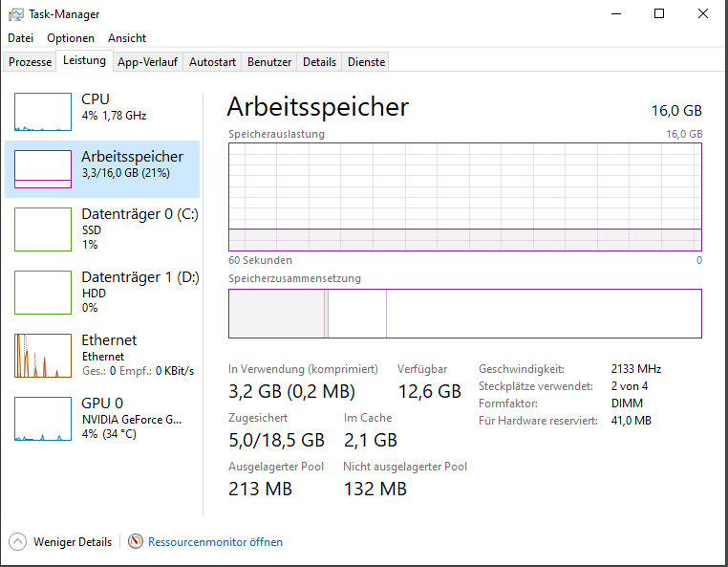Switch to the Details tab
The image size is (728, 567).
(320, 62)
